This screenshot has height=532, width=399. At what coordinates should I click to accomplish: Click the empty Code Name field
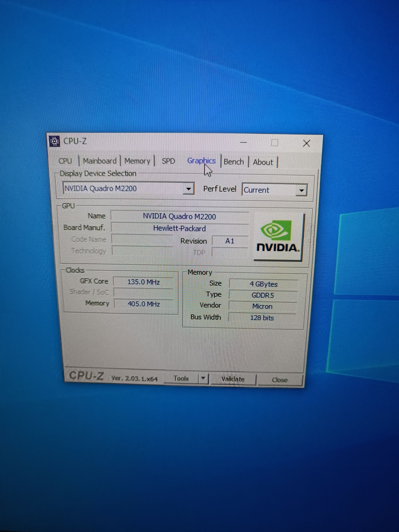tap(143, 239)
